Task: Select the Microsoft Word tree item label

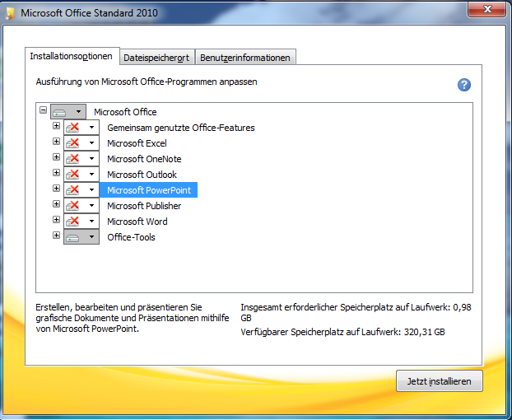Action: tap(137, 222)
